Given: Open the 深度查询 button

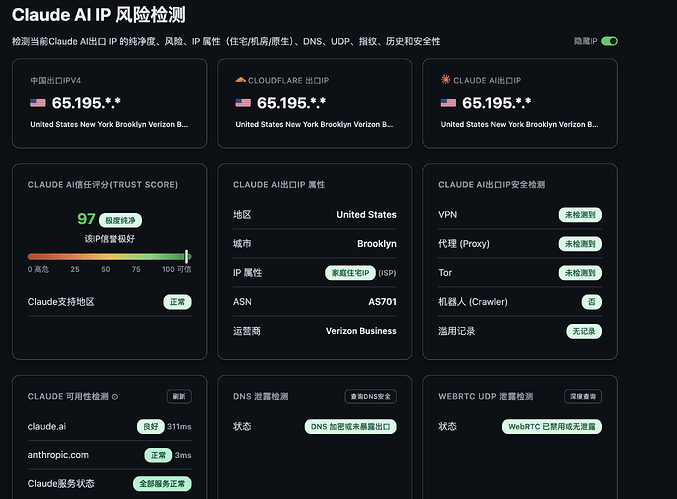Looking at the screenshot, I should point(583,396).
